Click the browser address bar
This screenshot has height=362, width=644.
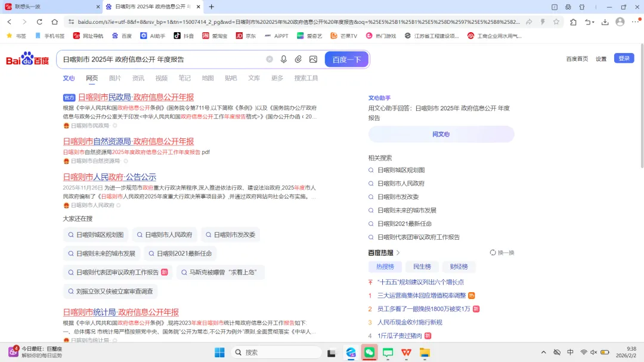pos(299,22)
